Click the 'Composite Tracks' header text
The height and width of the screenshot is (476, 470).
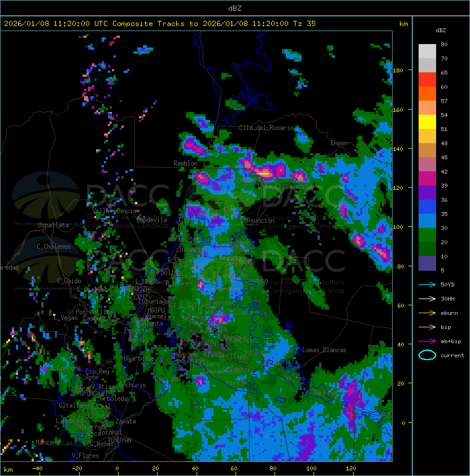point(149,24)
